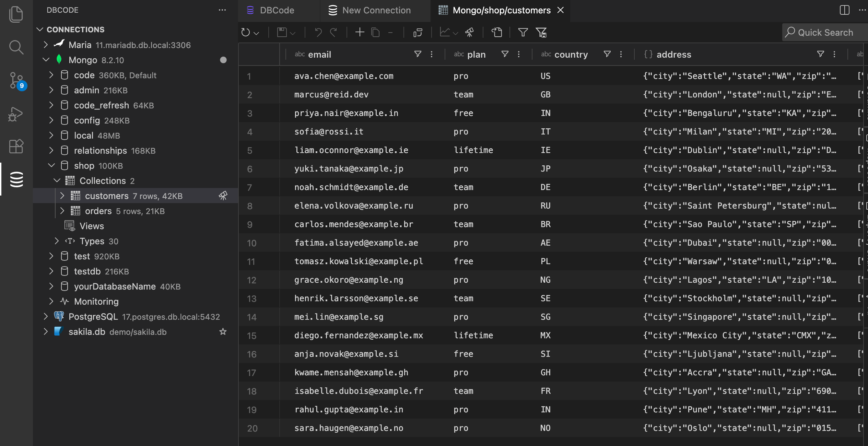This screenshot has height=446, width=868.
Task: Expand the Types node
Action: 57,241
